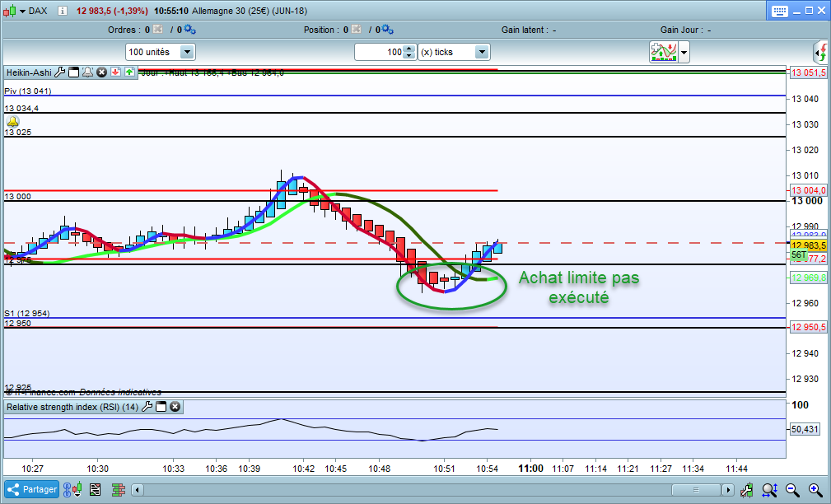The height and width of the screenshot is (504, 831).
Task: Open the DAX instrument info icon
Action: click(63, 11)
